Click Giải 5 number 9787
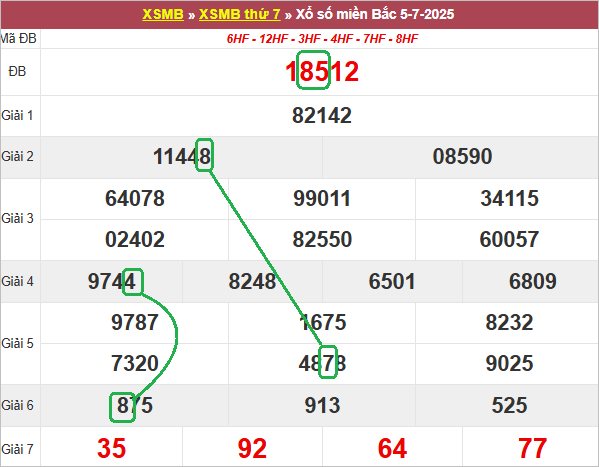Screen dimensions: 599x467 tap(135, 322)
